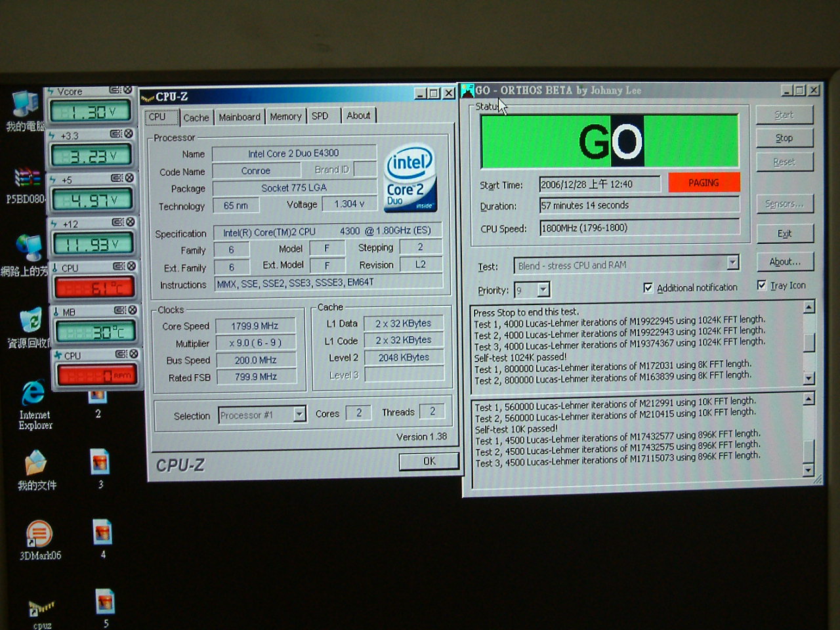Expand the Test type dropdown in ORTHOS
Screen dimensions: 840x630
pos(733,262)
